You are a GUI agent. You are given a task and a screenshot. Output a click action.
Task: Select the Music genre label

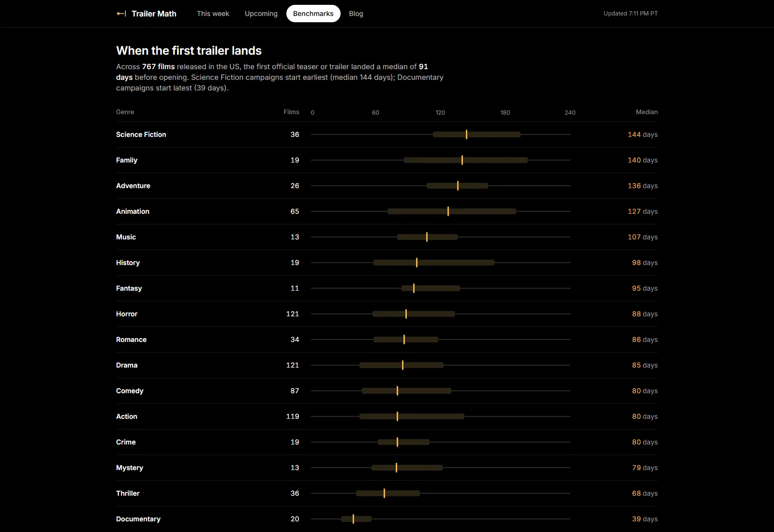[126, 237]
